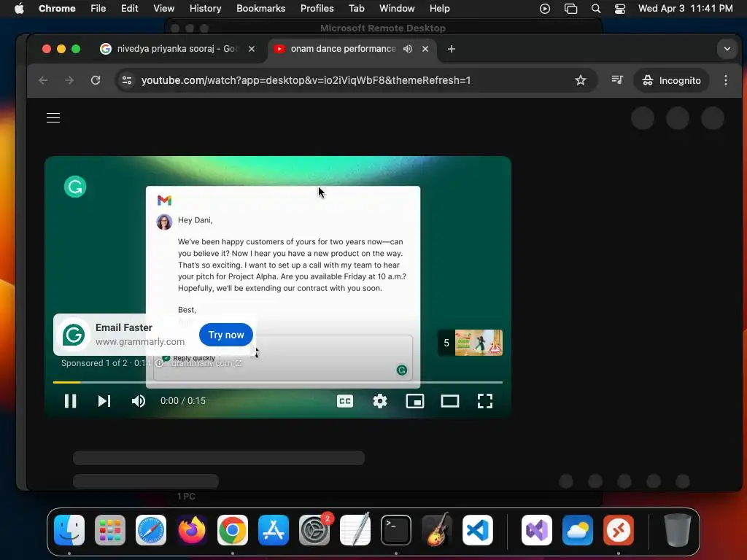
Task: View site information in address bar
Action: (x=127, y=80)
